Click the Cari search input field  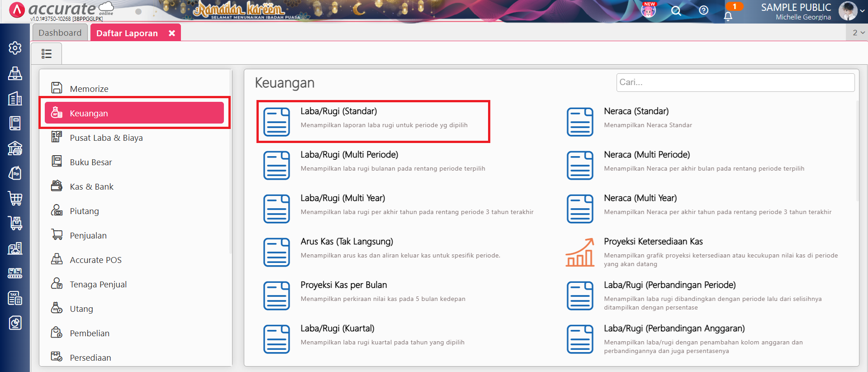click(x=735, y=82)
